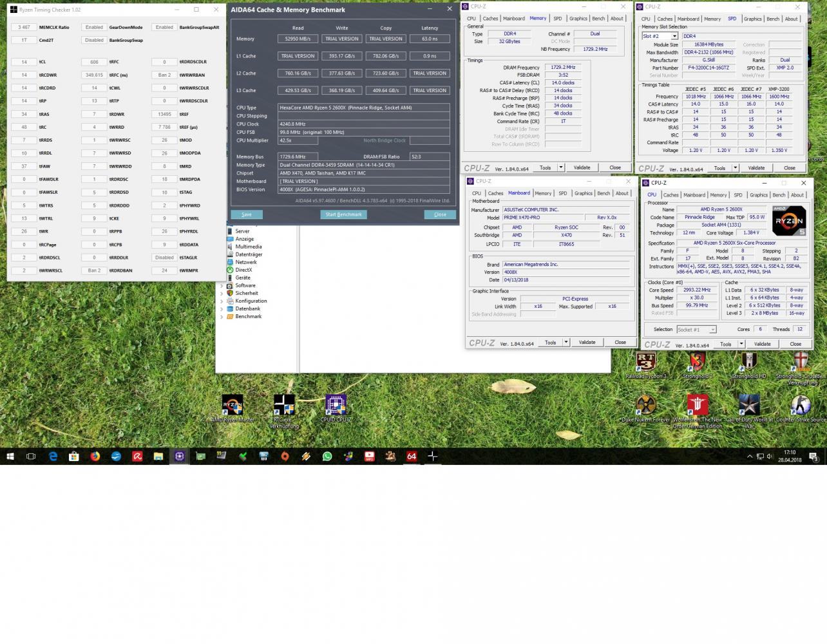This screenshot has width=827, height=644.
Task: Show hidden system tray icons
Action: coord(750,457)
